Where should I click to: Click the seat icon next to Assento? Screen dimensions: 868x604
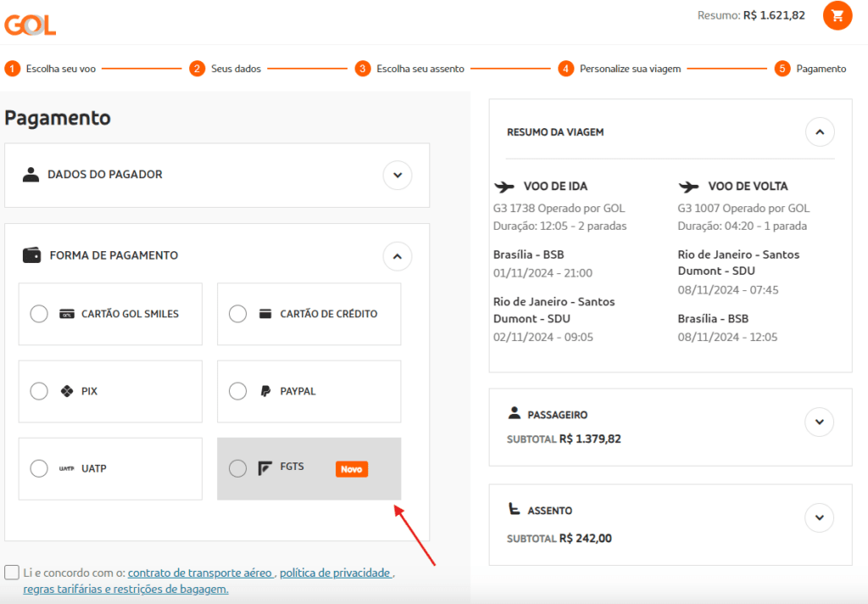[x=514, y=510]
